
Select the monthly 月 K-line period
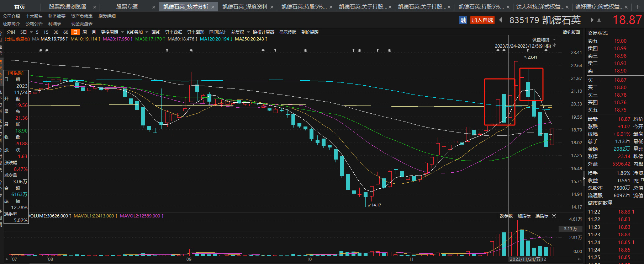coord(94,32)
